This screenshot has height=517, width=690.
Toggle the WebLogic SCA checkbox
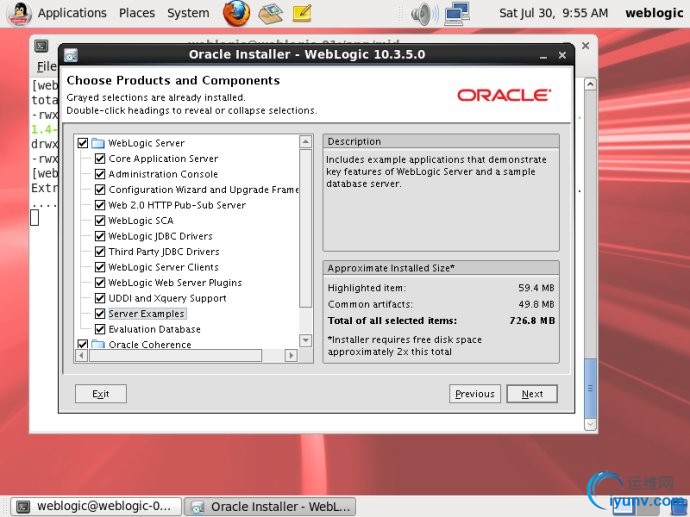[x=100, y=220]
